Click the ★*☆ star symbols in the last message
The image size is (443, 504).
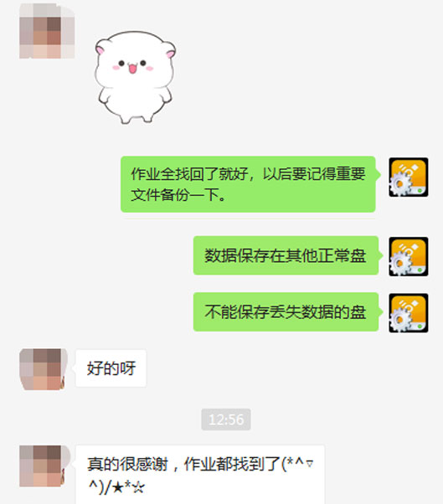[129, 488]
